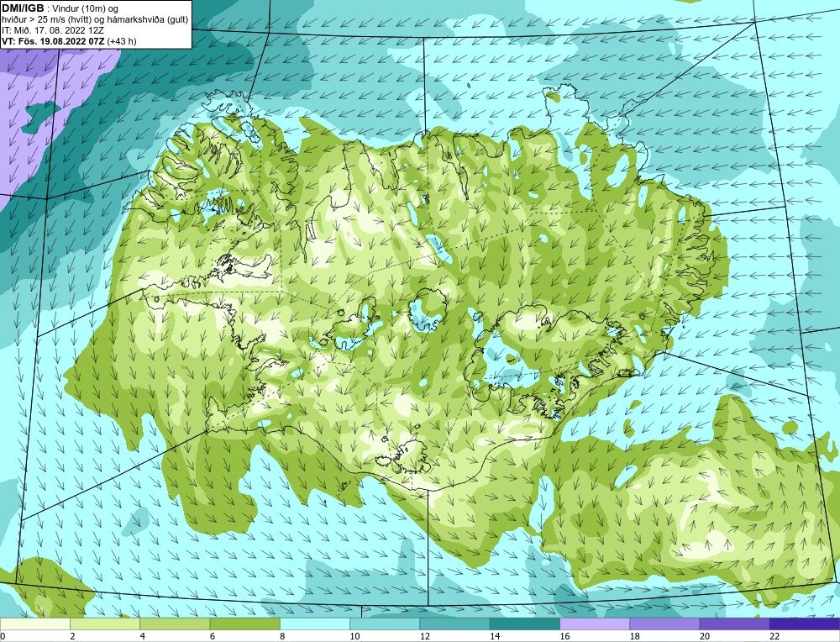The image size is (840, 642).
Task: Select the dark indigo swatch above 22
Action: (804, 624)
